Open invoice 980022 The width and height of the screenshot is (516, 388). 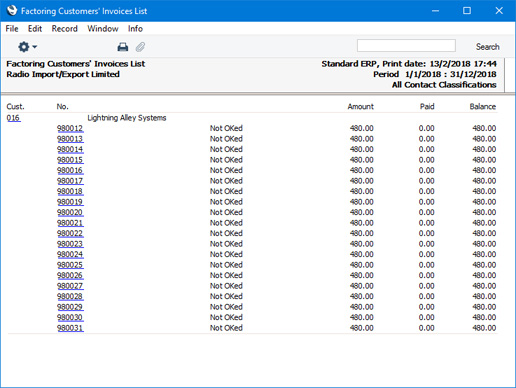point(70,233)
